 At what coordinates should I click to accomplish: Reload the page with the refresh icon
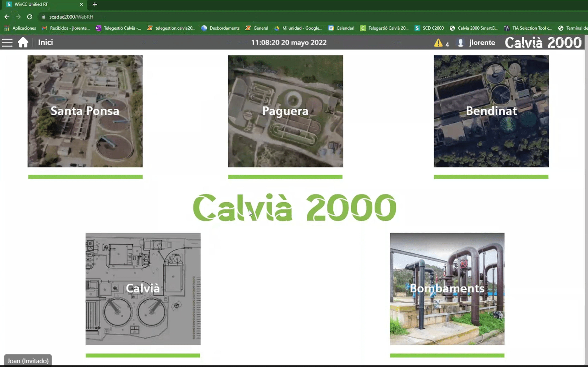point(30,17)
